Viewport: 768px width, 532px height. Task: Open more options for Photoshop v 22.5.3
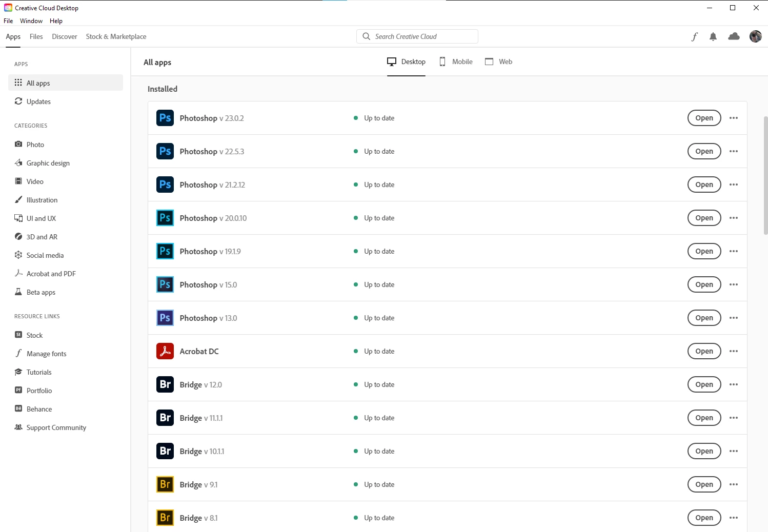pyautogui.click(x=734, y=151)
